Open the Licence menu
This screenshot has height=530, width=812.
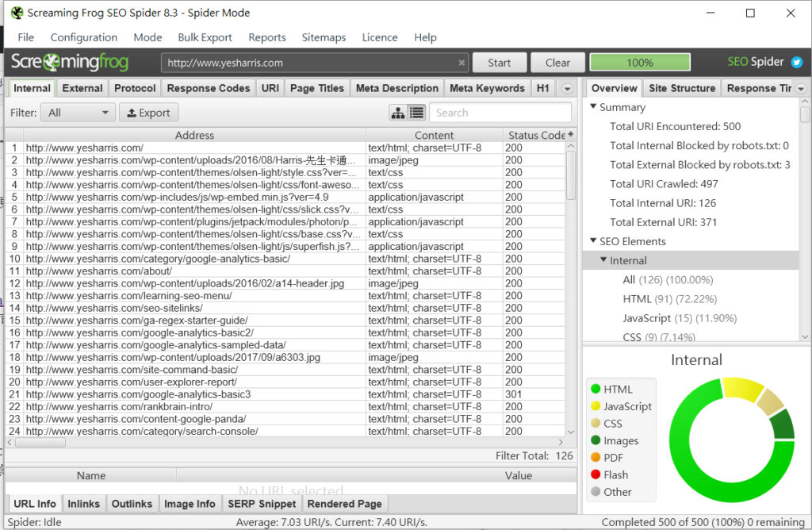(x=380, y=37)
